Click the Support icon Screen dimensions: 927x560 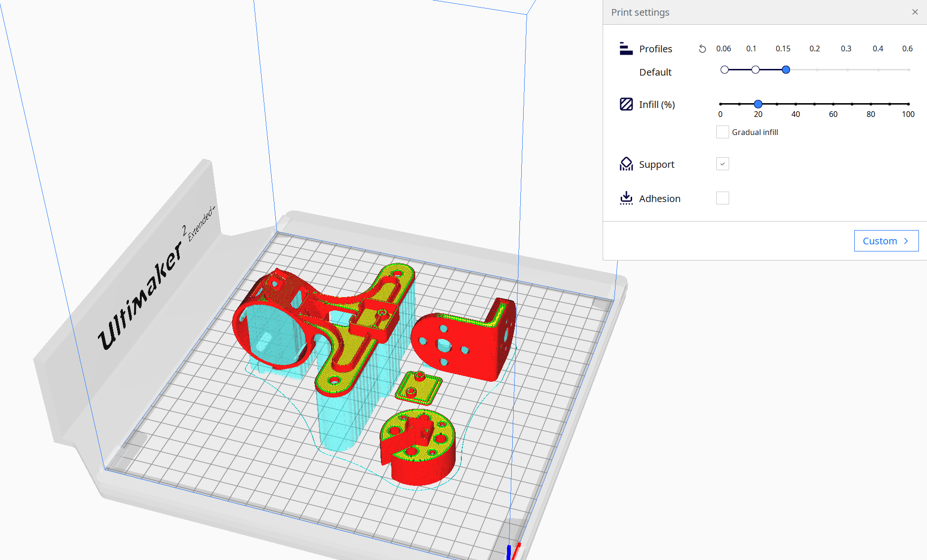click(x=626, y=164)
